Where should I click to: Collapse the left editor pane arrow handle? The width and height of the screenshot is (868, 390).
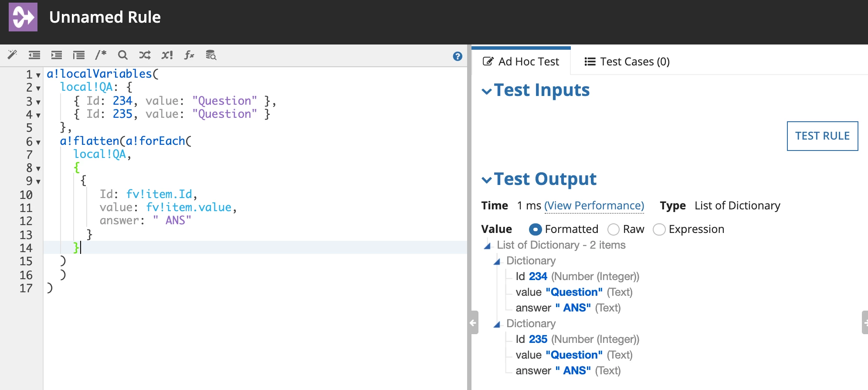pyautogui.click(x=473, y=323)
